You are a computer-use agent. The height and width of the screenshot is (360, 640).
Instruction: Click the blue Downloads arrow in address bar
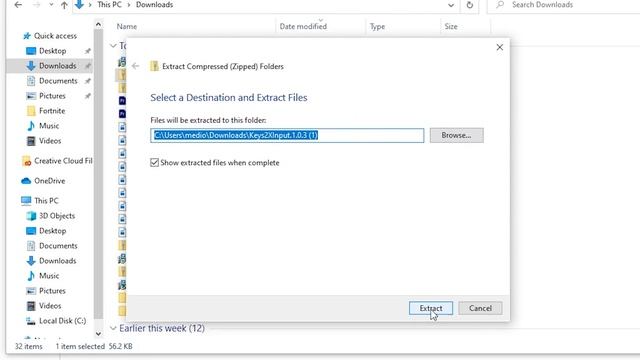[79, 4]
